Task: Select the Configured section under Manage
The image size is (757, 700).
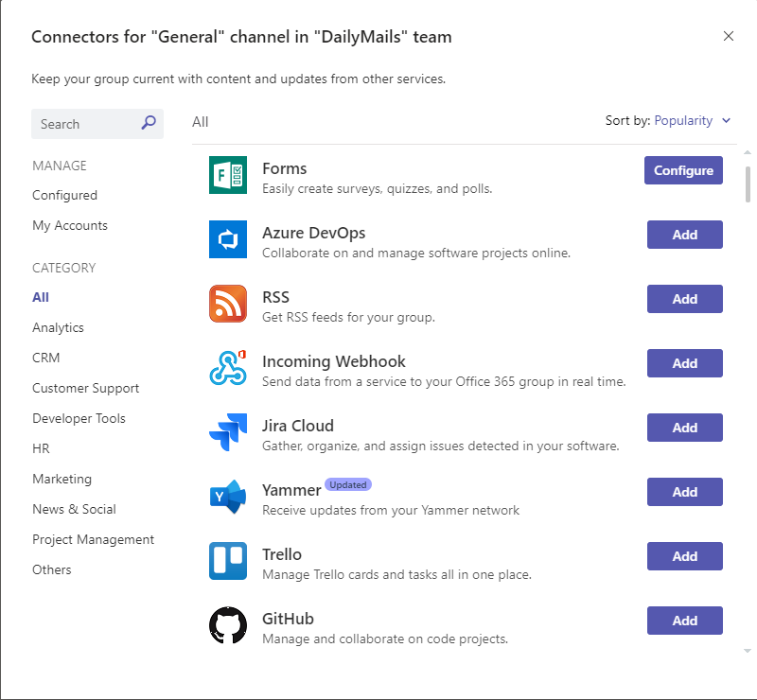Action: 64,195
